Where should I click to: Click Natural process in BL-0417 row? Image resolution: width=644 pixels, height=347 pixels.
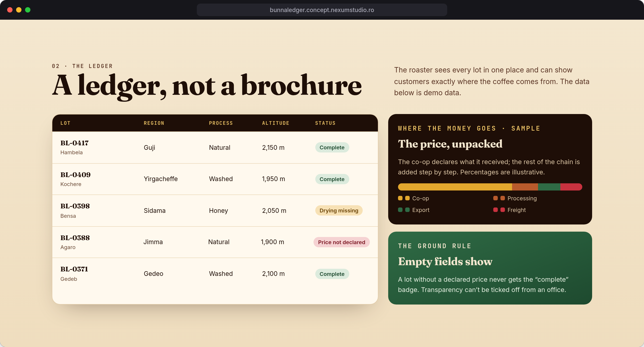point(220,148)
